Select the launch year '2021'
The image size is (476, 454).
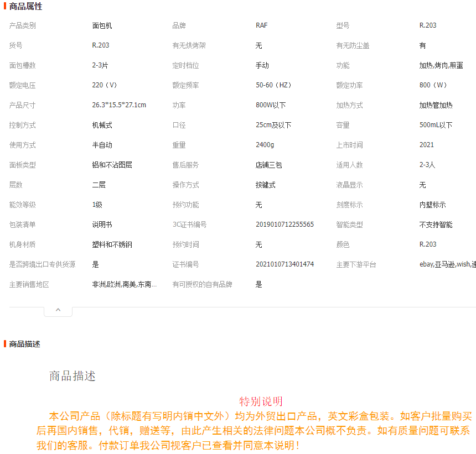(427, 145)
